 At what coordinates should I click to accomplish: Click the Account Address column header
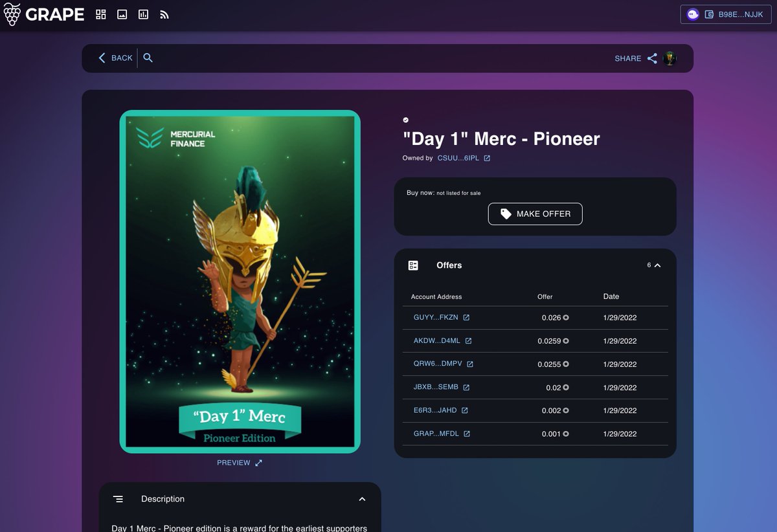point(436,296)
